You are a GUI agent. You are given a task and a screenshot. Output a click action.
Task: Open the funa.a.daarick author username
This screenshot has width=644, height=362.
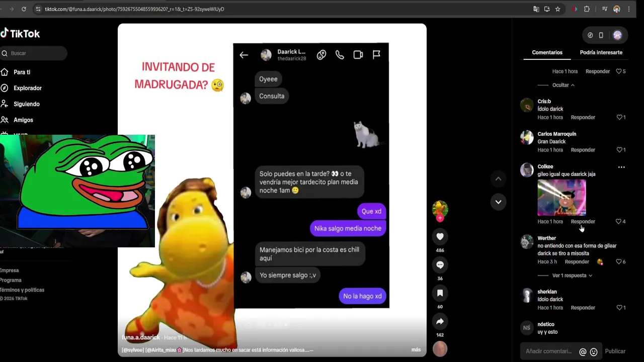click(141, 337)
